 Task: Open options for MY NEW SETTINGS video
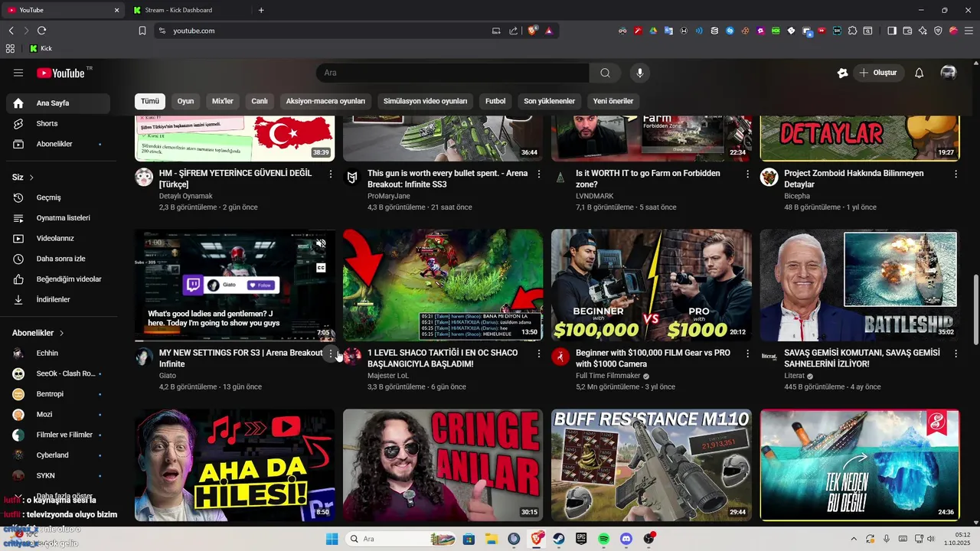coord(331,354)
